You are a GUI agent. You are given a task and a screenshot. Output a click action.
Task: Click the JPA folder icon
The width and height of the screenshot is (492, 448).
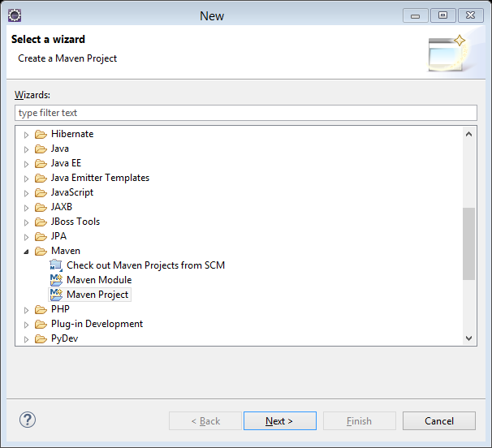tap(41, 236)
